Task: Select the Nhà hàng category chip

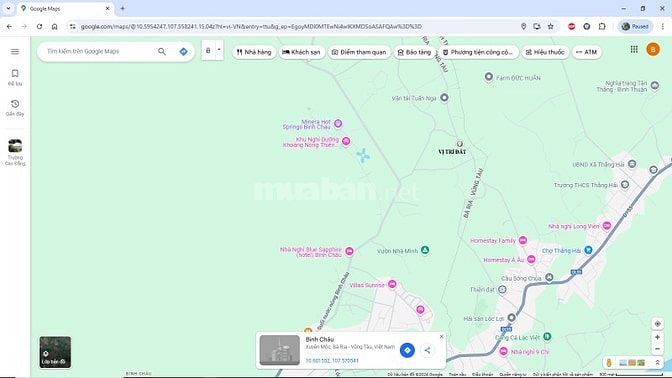Action: [x=254, y=52]
